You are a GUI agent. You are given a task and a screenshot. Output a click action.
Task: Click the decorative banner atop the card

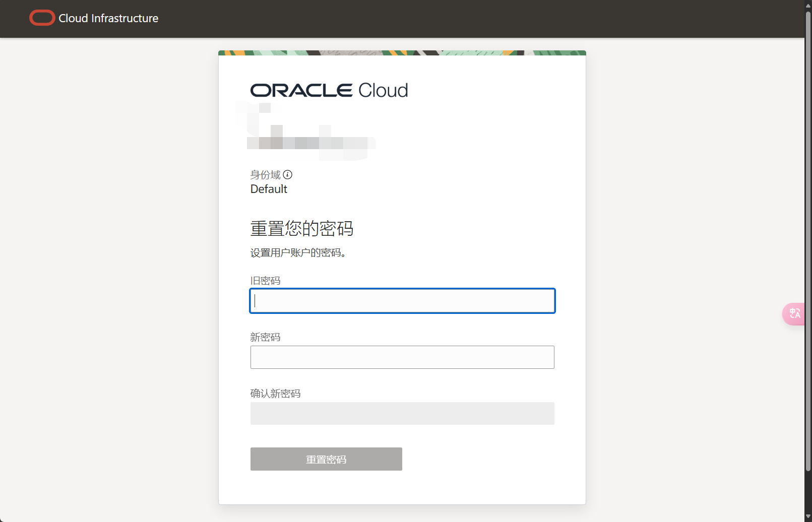[x=402, y=53]
